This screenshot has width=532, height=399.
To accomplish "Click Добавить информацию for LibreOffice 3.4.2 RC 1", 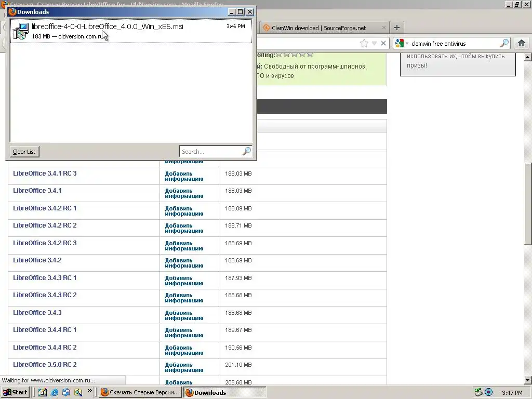I will [184, 211].
